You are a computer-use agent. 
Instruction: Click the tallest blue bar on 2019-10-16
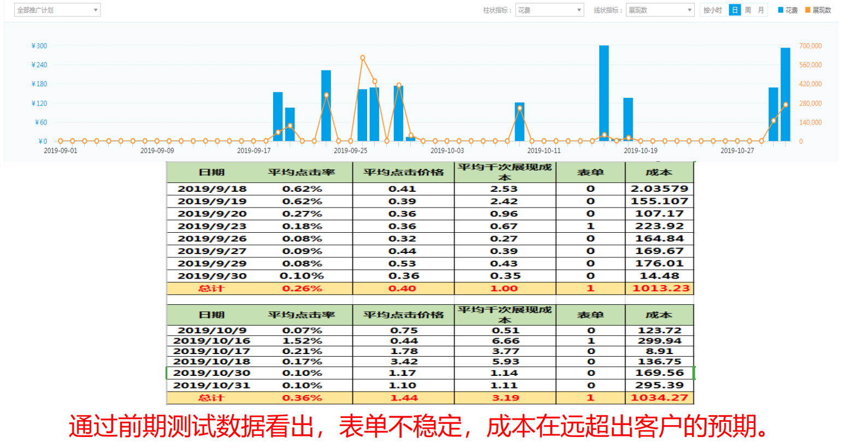pyautogui.click(x=604, y=93)
